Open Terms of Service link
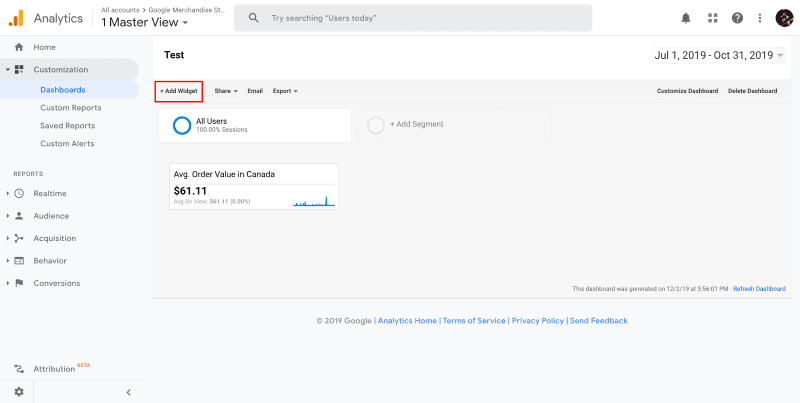Viewport: 800px width, 403px height. [474, 321]
